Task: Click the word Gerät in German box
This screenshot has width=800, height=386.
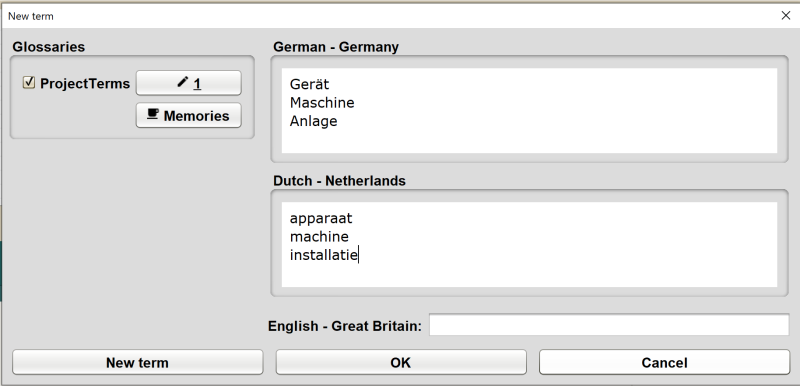Action: pos(309,84)
